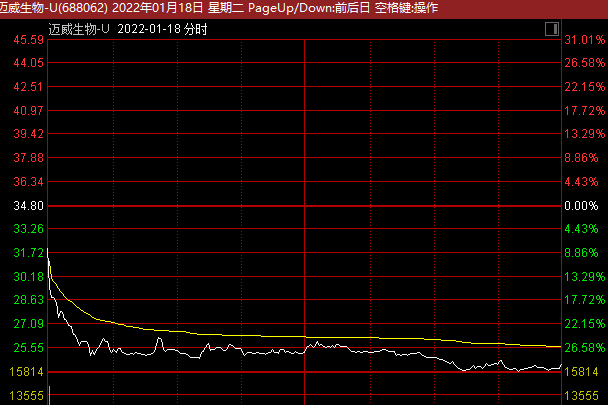Click the right-axis 15814 volume label
Image resolution: width=608 pixels, height=405 pixels.
[x=582, y=372]
